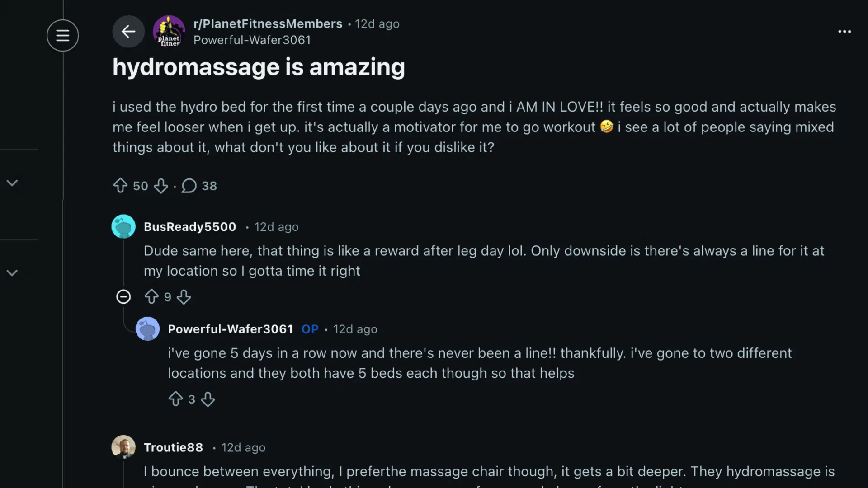Click the OP badge next to Powerful-Wafer3061
Image resolution: width=868 pixels, height=488 pixels.
point(310,329)
